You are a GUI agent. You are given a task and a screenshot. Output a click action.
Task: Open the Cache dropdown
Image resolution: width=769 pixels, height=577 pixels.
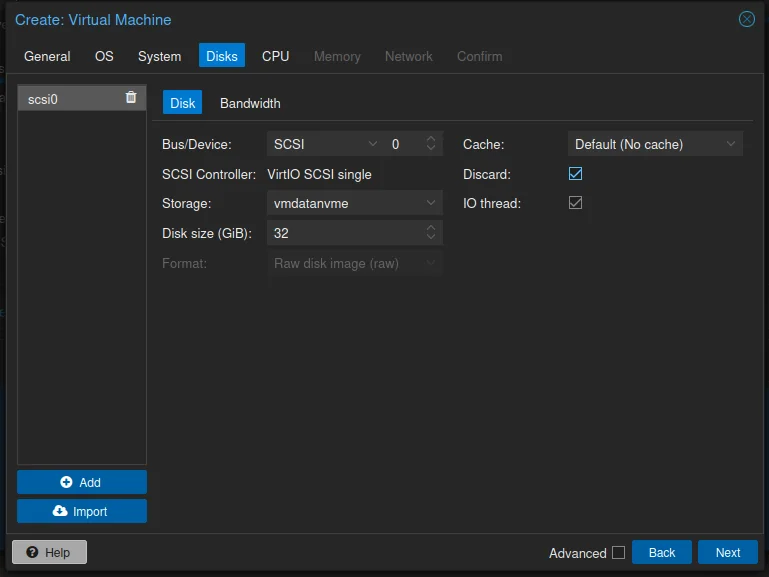731,144
